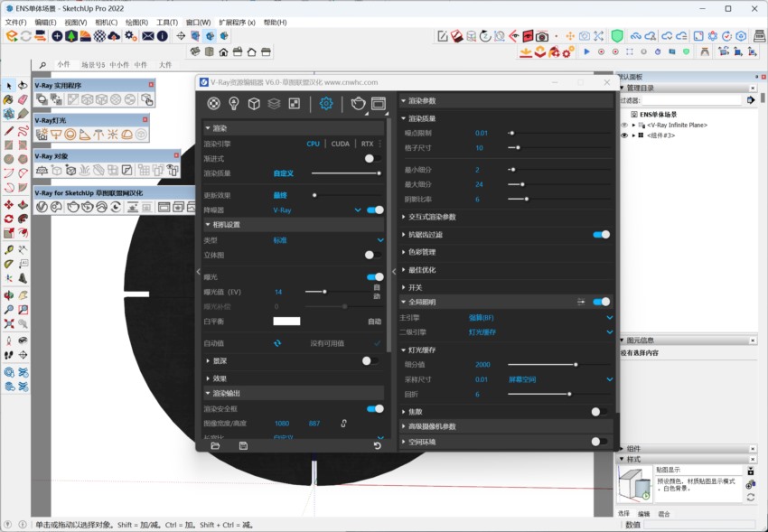Click the V-Ray Asset Editor toolbar icon
The image size is (768, 532).
pyautogui.click(x=42, y=207)
